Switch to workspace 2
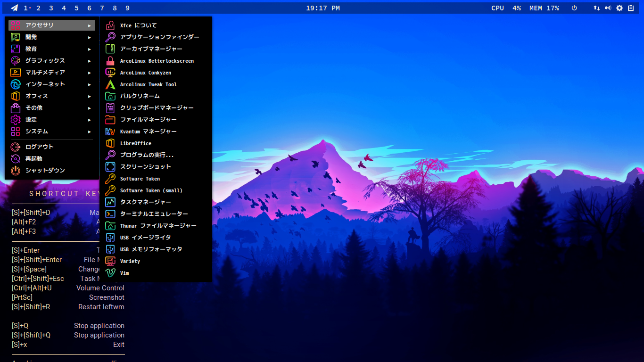 coord(38,8)
